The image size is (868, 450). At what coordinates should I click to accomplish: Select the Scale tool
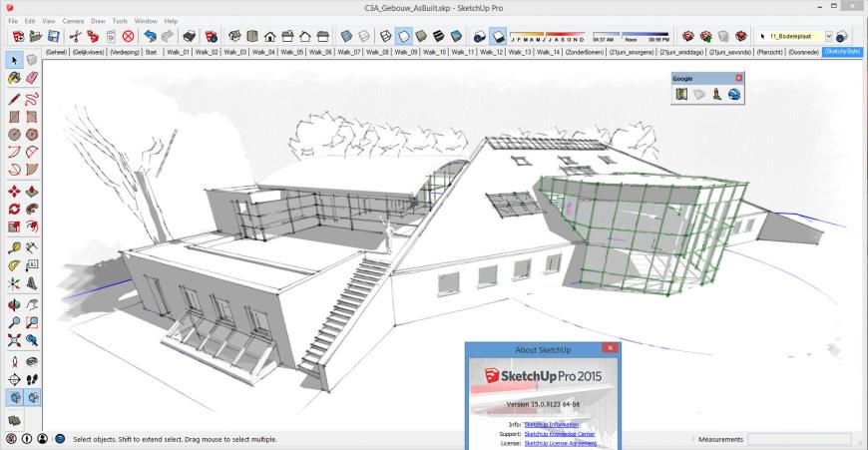coord(14,226)
